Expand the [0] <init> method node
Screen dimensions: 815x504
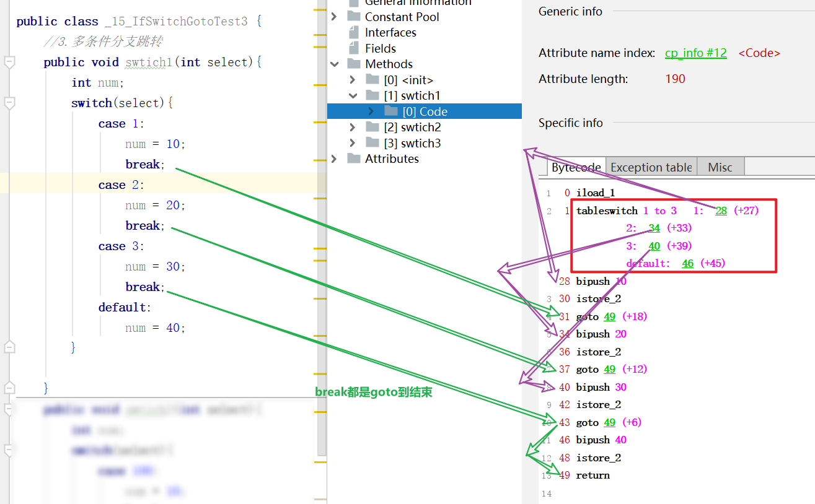pos(353,80)
